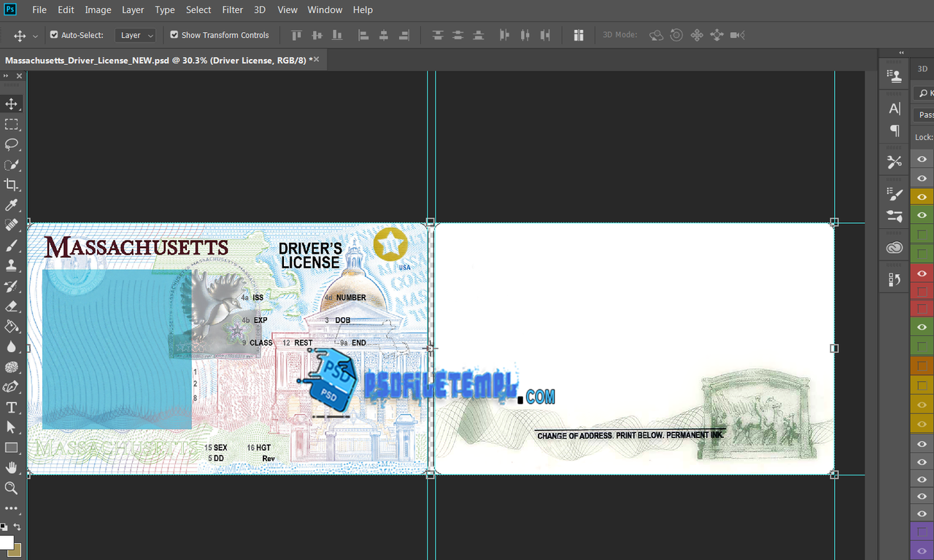Hide the topmost layer in the panel

tap(922, 159)
